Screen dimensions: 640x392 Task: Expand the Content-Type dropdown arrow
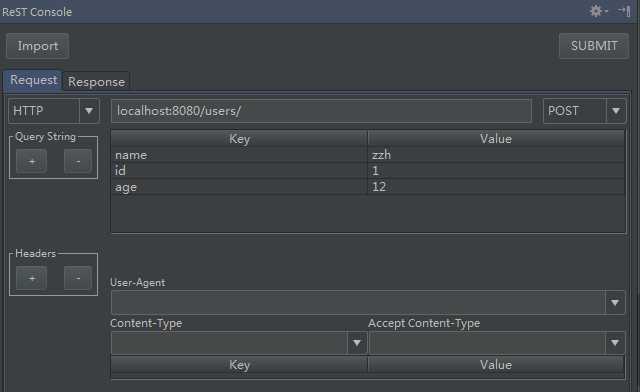pyautogui.click(x=357, y=343)
